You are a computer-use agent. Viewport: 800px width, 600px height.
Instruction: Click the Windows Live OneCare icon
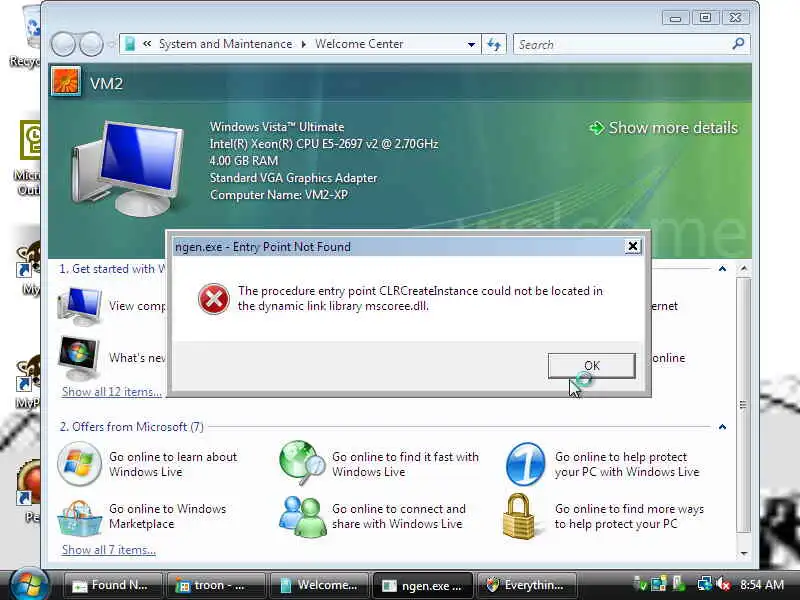[525, 464]
